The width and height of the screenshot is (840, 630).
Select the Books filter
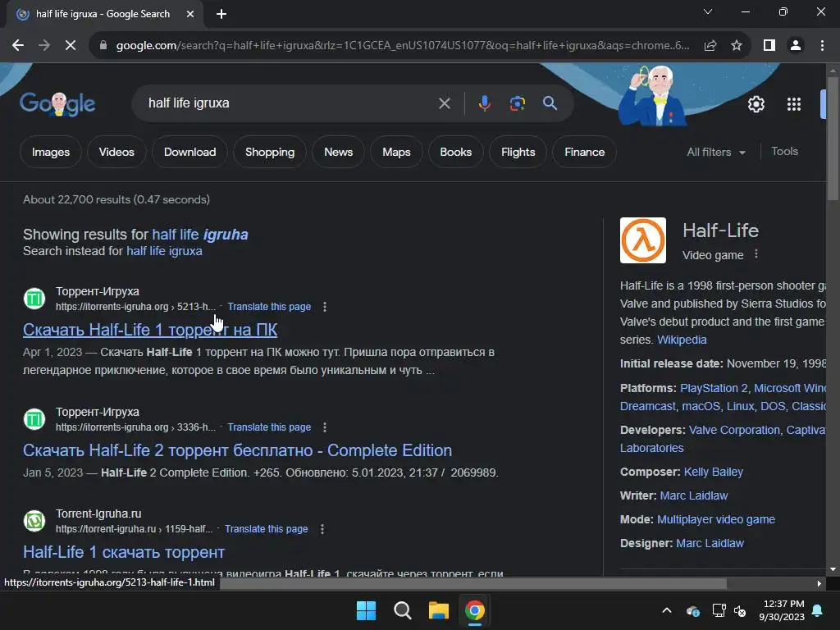coord(456,152)
